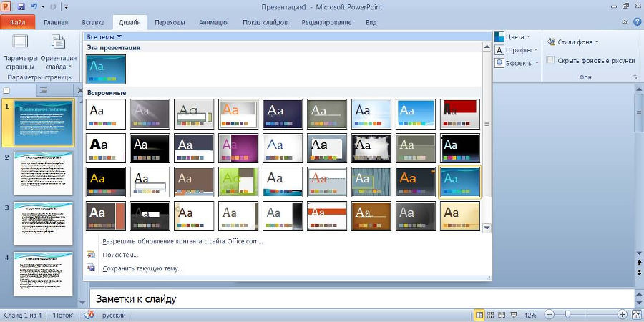Click the spell check icon in status bar
644x322 pixels.
[89, 315]
